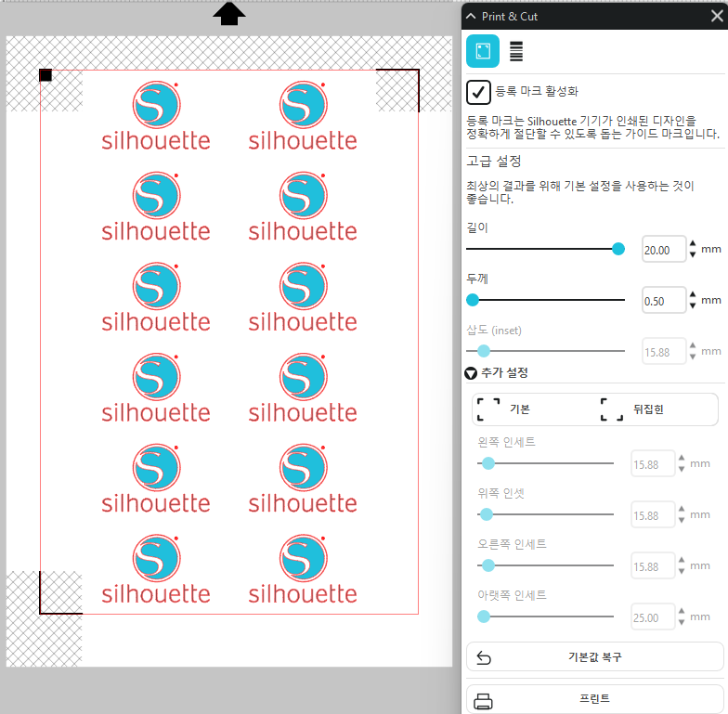Click the 왼쪽 인세트 value field

[653, 464]
